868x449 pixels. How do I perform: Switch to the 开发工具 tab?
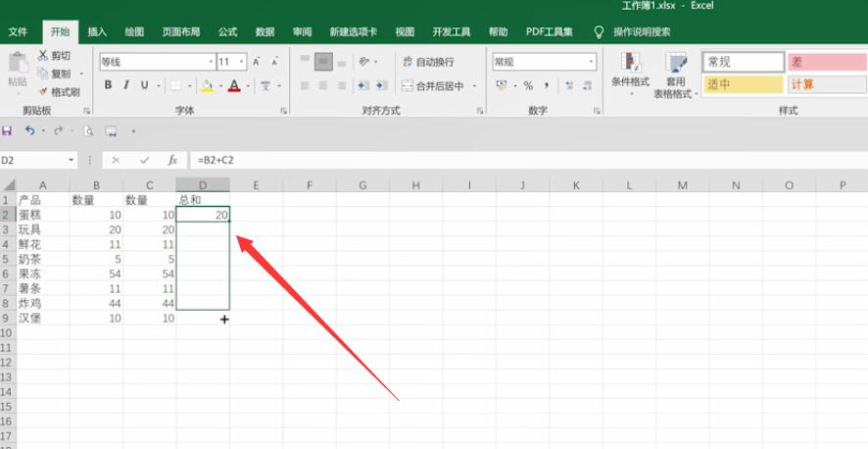(x=452, y=32)
